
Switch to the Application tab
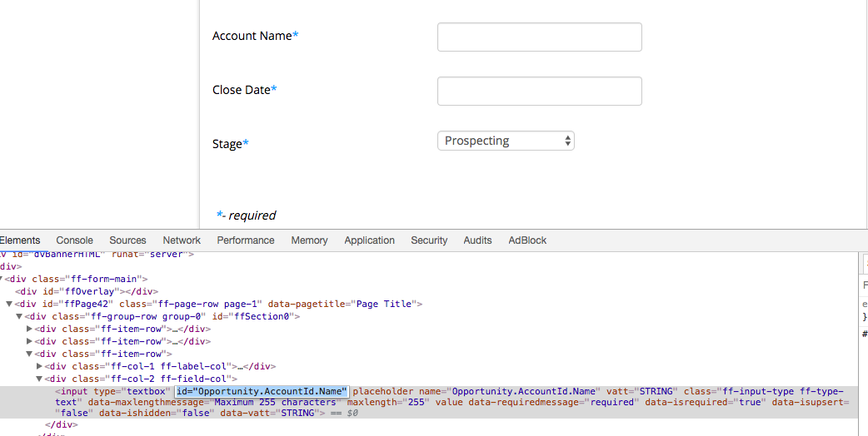click(369, 240)
